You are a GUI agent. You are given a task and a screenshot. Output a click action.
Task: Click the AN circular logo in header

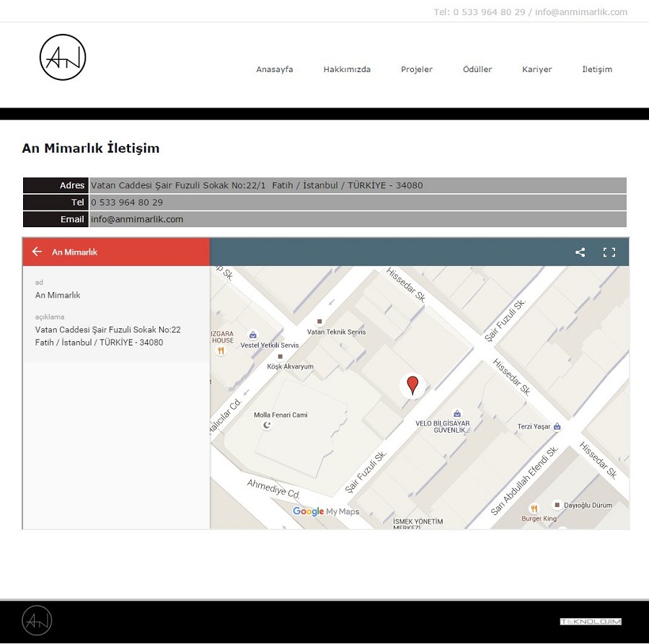pyautogui.click(x=63, y=57)
